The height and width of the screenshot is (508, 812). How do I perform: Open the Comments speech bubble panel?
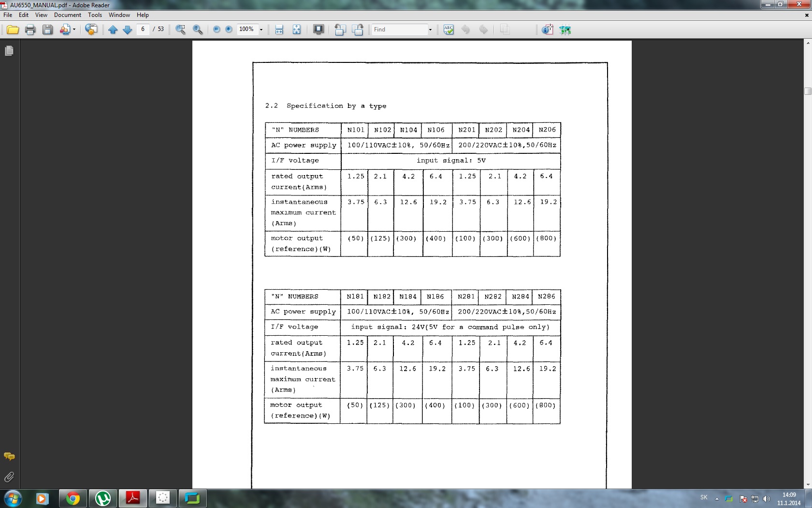pyautogui.click(x=9, y=456)
